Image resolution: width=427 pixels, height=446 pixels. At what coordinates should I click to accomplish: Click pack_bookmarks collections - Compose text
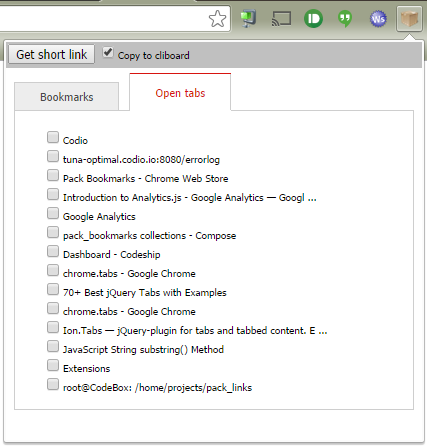point(149,236)
